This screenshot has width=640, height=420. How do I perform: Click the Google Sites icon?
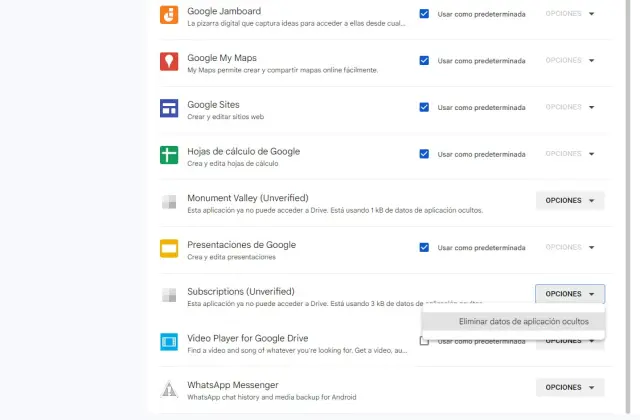[169, 108]
